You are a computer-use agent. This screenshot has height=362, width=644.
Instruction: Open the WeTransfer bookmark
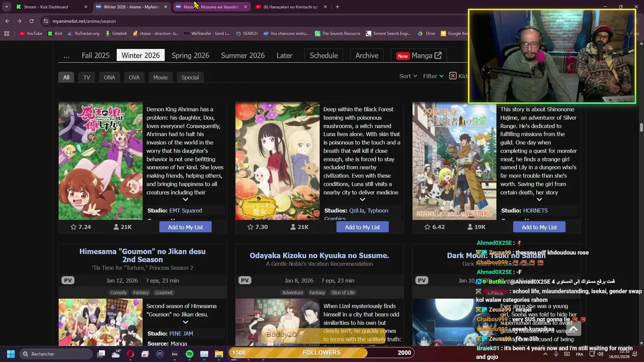tap(207, 34)
